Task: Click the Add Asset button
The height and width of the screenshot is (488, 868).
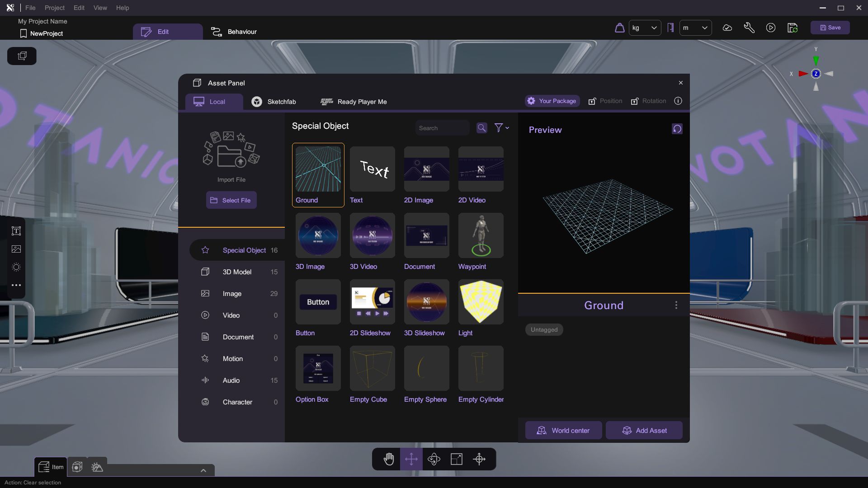Action: click(644, 431)
